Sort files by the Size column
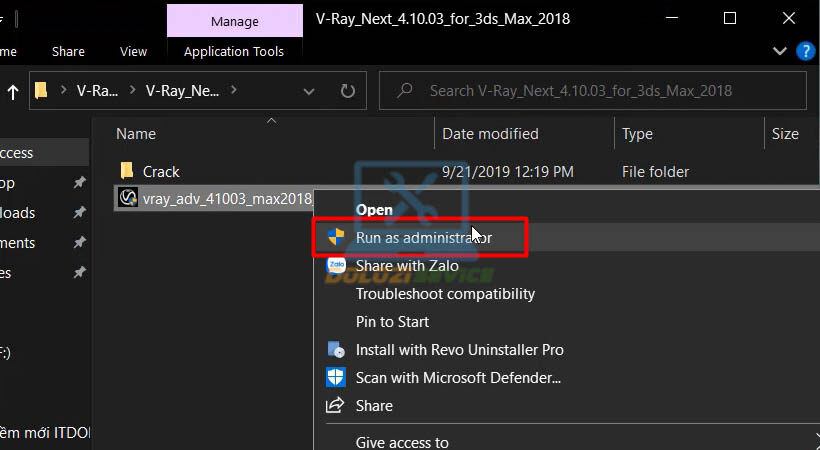The image size is (820, 450). [785, 134]
